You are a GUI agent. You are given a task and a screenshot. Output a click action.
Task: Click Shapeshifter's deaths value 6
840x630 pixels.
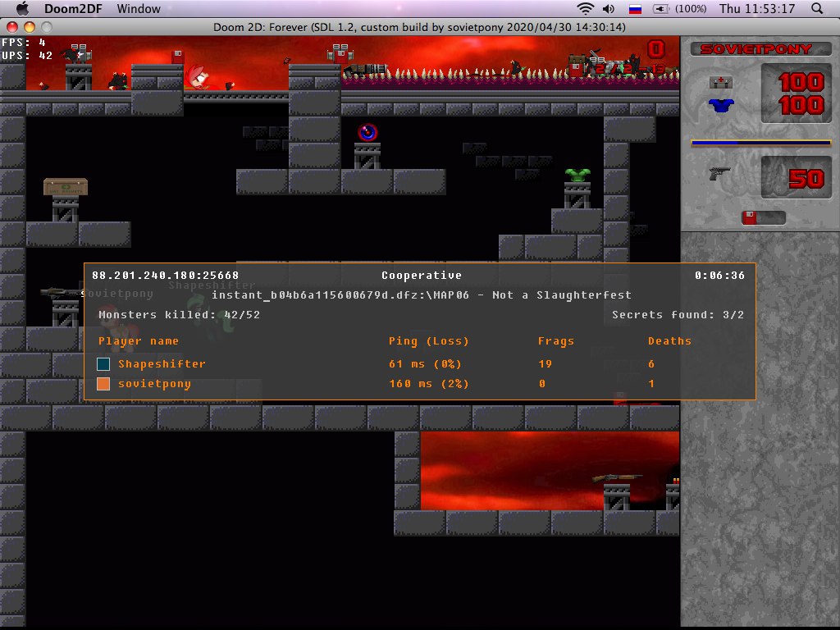tap(651, 363)
